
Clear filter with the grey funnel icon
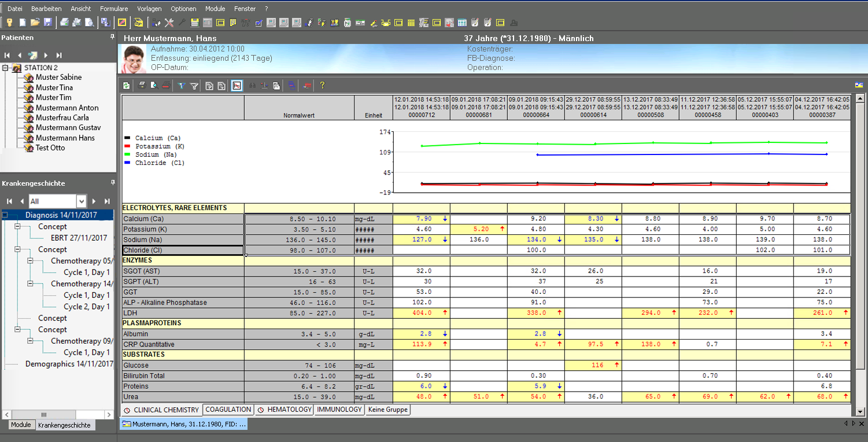point(194,86)
